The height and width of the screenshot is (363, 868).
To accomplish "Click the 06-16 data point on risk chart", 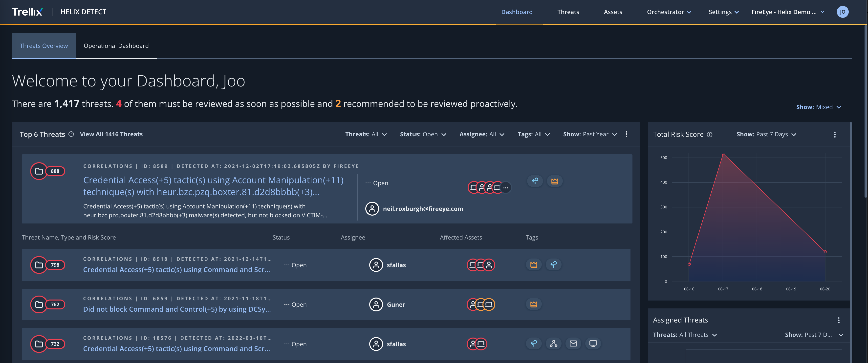I will [x=689, y=264].
